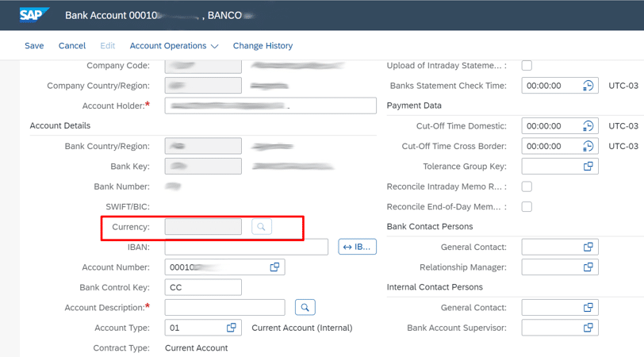
Task: Toggle Upload of Intraday Statement checkbox
Action: click(527, 66)
